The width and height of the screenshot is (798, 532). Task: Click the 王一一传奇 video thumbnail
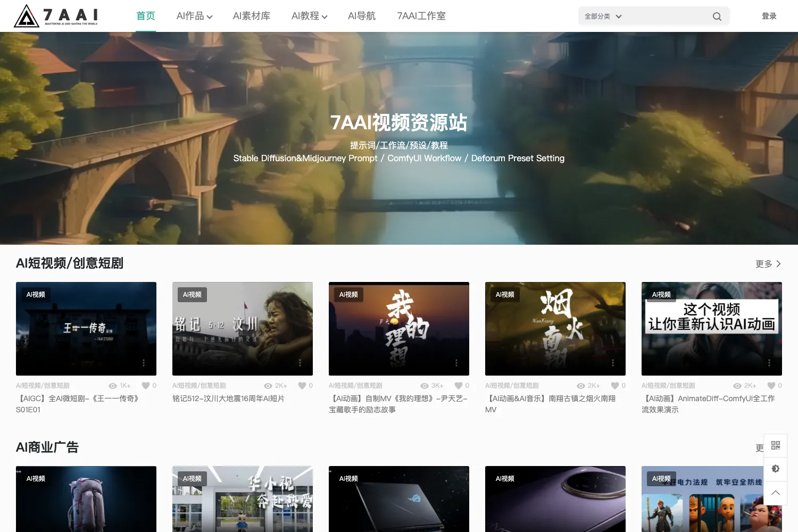pos(86,329)
